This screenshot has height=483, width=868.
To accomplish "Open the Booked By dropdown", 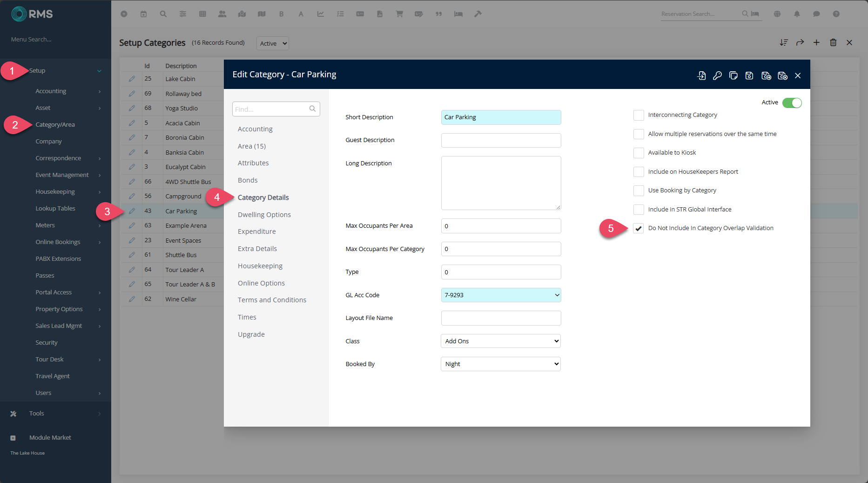I will click(x=501, y=364).
